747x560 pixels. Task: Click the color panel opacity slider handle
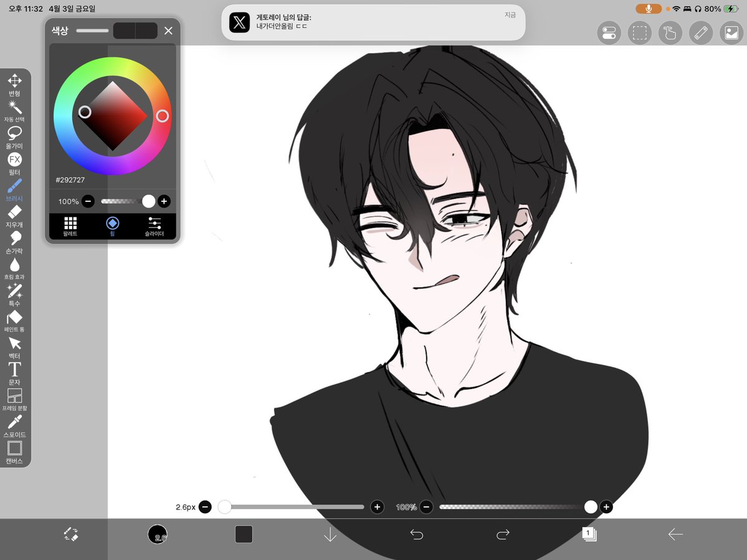pos(149,201)
